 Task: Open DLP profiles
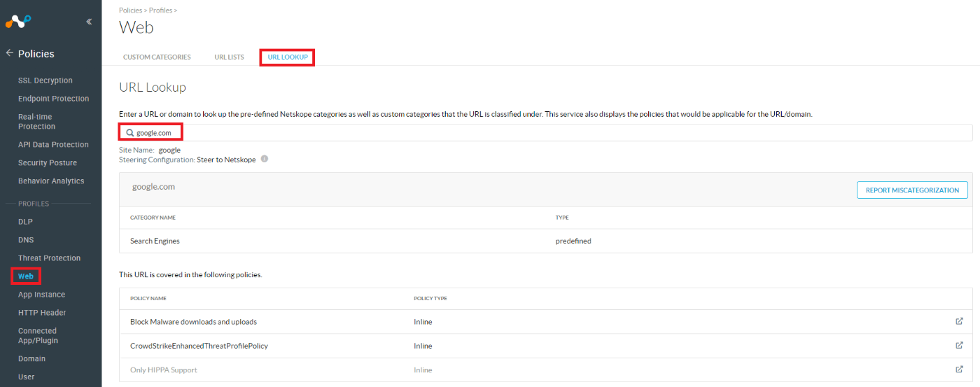(25, 222)
